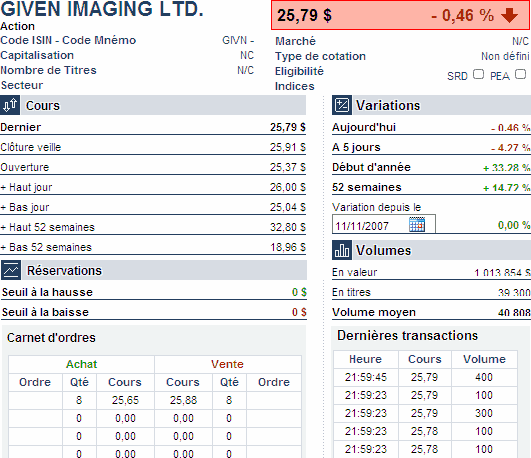Viewport: 531px width, 458px height.
Task: Select the Vente column header
Action: (228, 364)
